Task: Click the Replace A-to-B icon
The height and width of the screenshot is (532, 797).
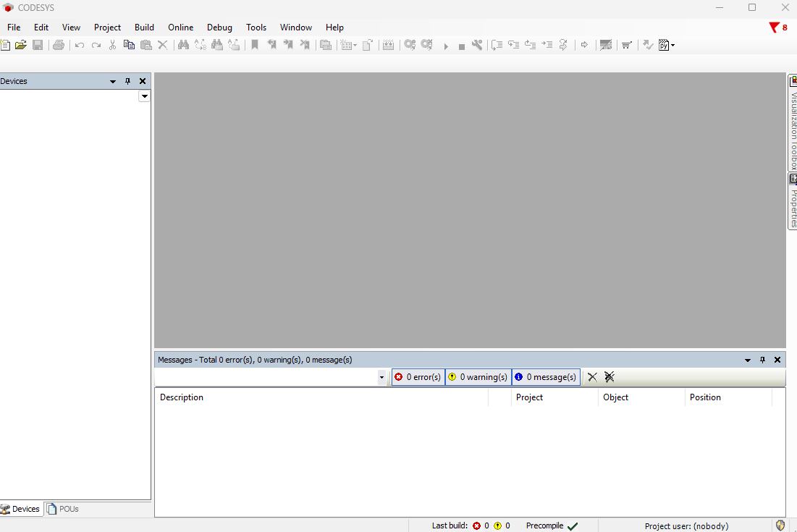Action: (201, 45)
